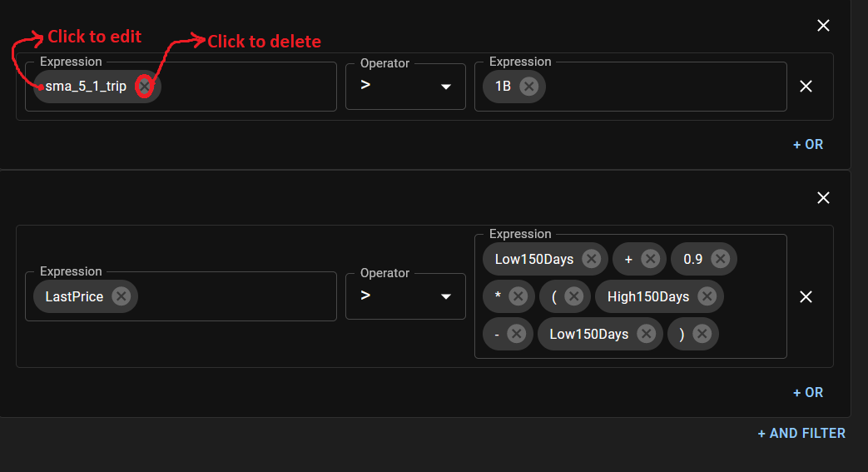Delete the Low150Days chip following the minus chip
This screenshot has width=868, height=472.
click(x=646, y=334)
